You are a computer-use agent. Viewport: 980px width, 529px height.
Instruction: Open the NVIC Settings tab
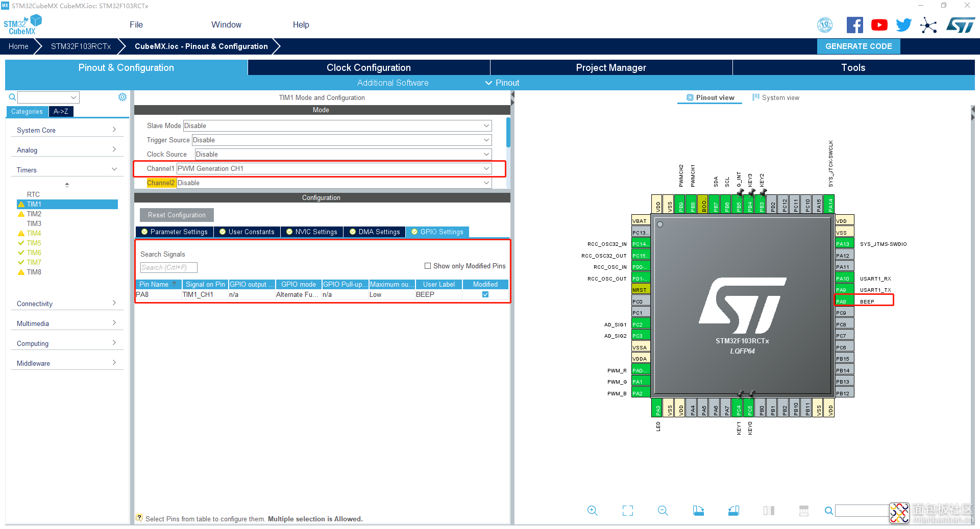[x=312, y=232]
